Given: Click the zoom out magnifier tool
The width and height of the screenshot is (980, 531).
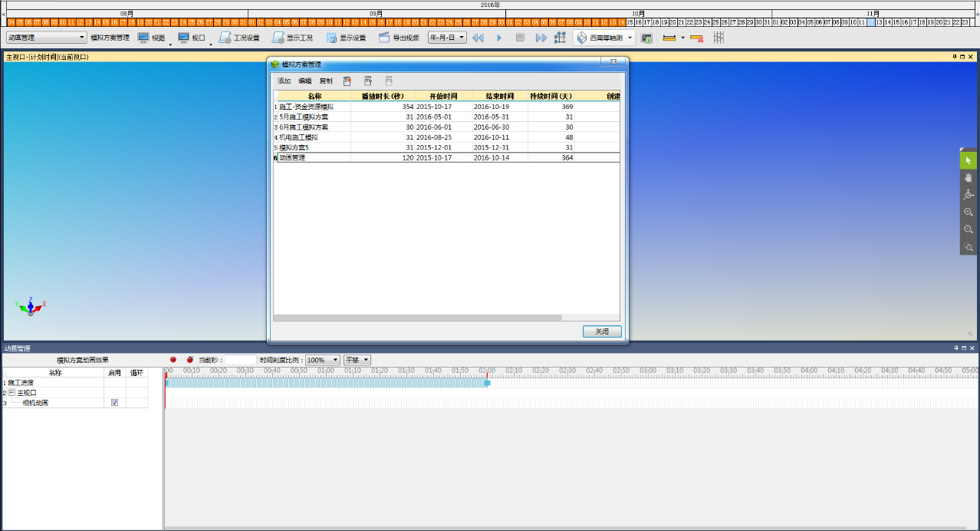Looking at the screenshot, I should pyautogui.click(x=968, y=229).
